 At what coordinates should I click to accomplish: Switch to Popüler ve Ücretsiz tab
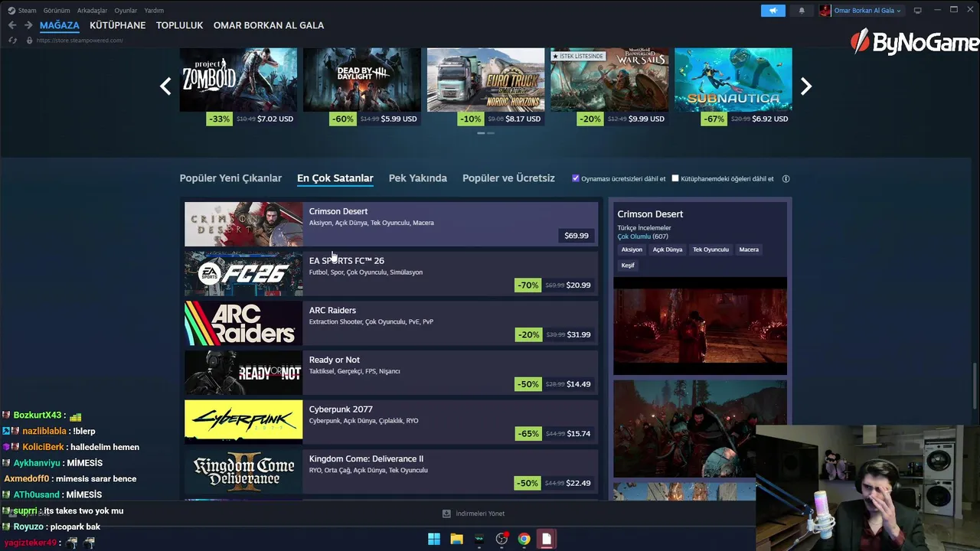pos(508,178)
